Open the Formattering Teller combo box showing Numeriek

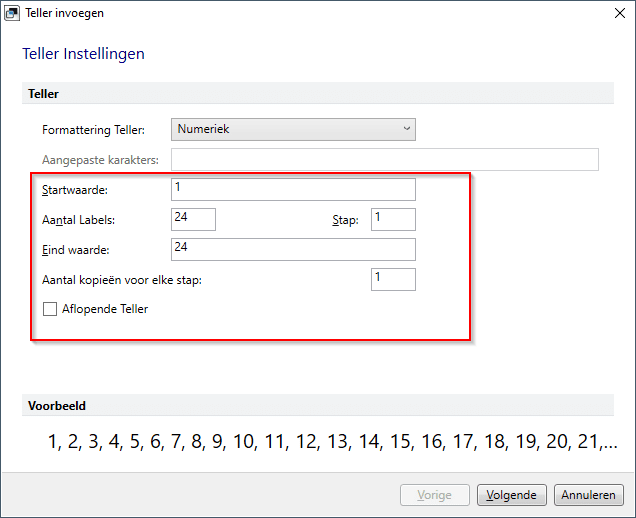tap(293, 129)
